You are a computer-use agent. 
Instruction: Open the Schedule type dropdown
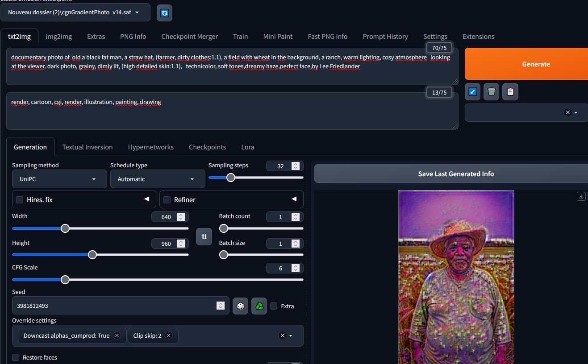click(158, 179)
